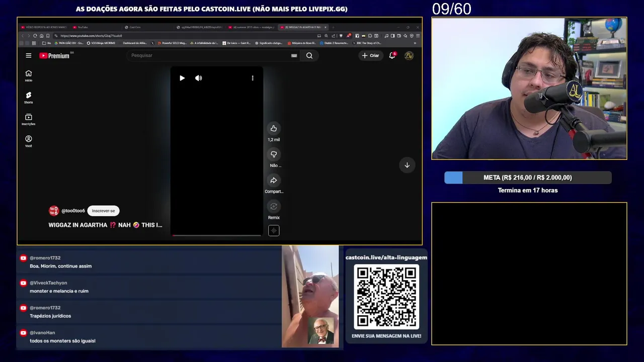This screenshot has width=644, height=362.
Task: Expand the WIGGAZ IN AGARTHA title text
Action: [105, 225]
